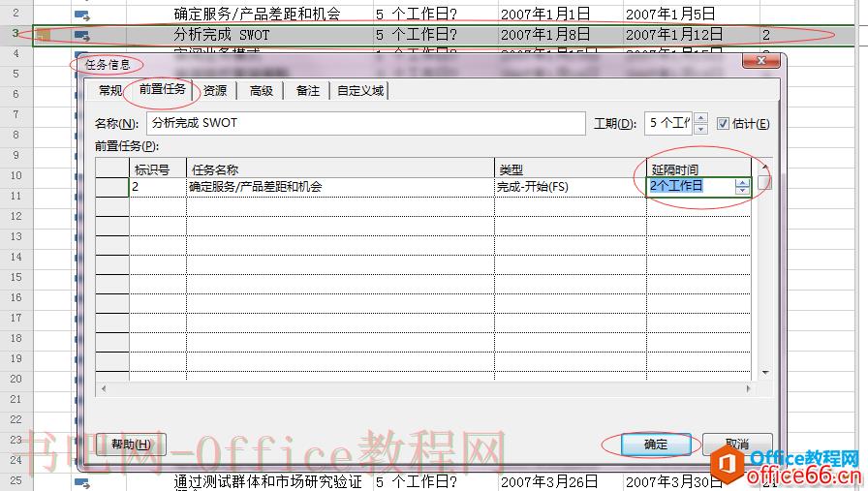Click the predecessor grid's left scroll arrow
This screenshot has height=491, width=868.
(104, 388)
